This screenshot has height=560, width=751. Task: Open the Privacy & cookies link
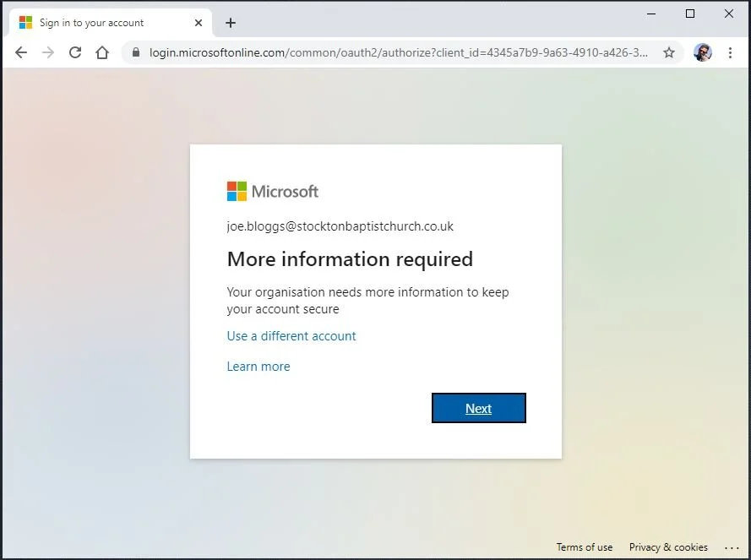(x=668, y=547)
